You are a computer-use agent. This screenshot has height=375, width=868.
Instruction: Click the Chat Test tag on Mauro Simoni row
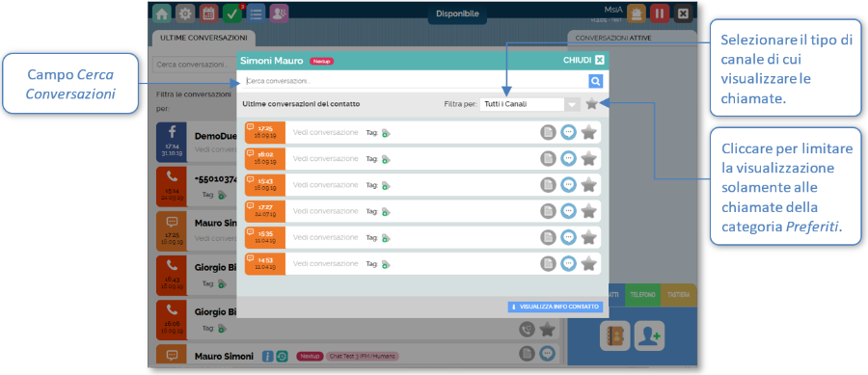click(362, 356)
